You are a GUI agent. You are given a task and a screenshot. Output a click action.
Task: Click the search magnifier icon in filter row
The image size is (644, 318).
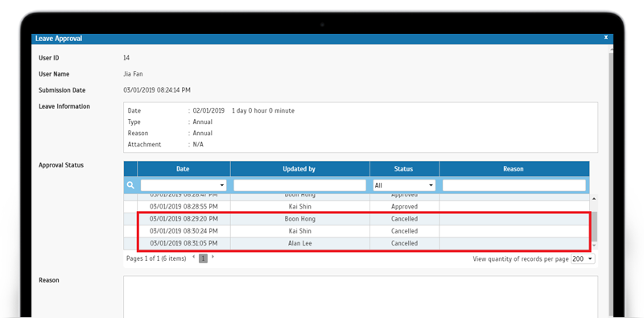click(x=130, y=185)
